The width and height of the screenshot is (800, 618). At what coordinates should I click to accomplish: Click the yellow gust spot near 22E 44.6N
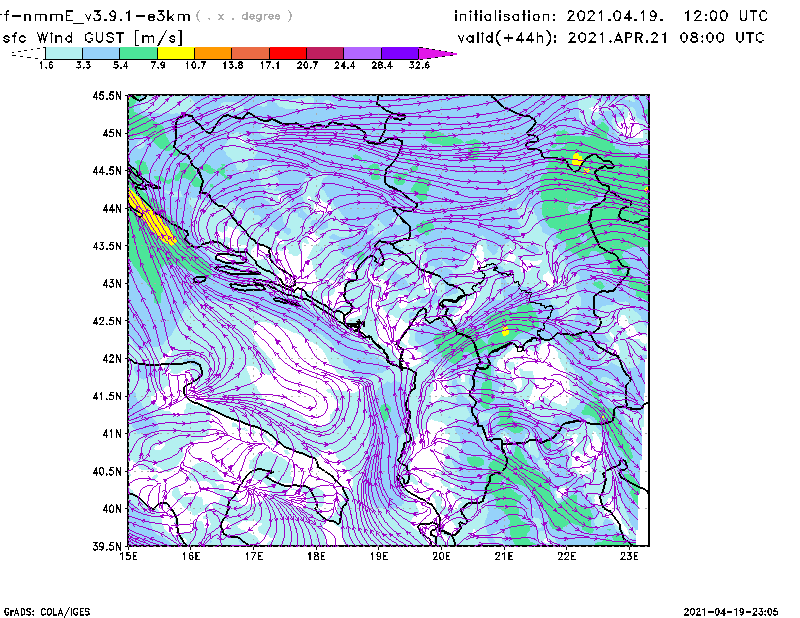(x=577, y=159)
